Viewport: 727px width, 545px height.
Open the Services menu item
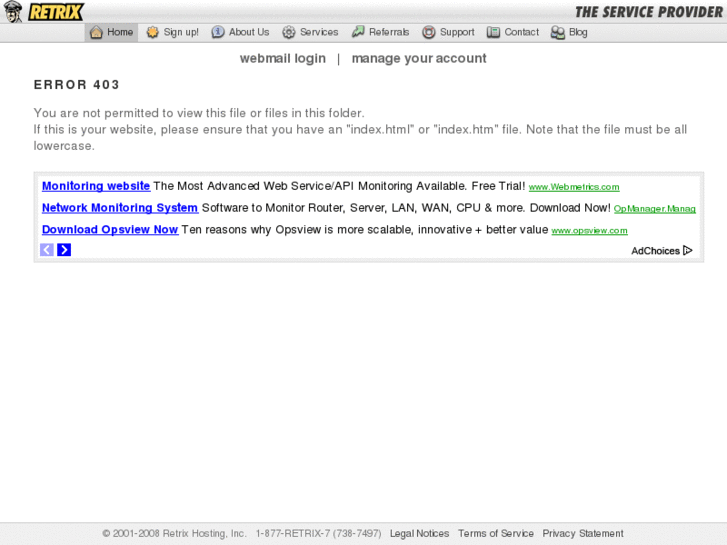[x=311, y=32]
